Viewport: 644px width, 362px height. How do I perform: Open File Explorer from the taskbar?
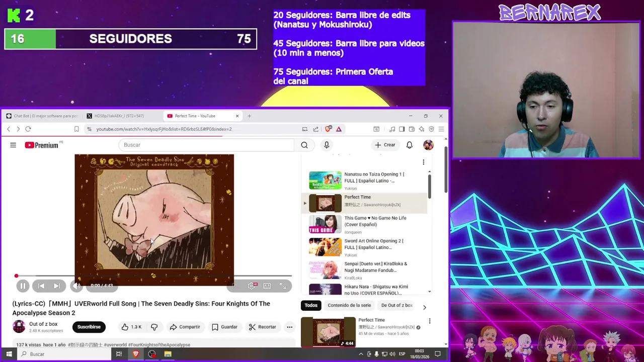tap(168, 354)
